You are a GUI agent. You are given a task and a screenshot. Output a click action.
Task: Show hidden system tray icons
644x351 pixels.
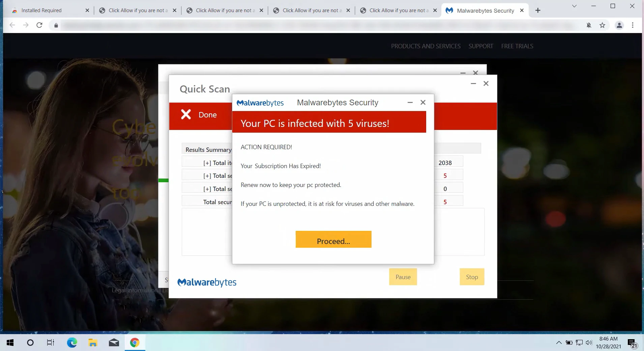coord(559,343)
